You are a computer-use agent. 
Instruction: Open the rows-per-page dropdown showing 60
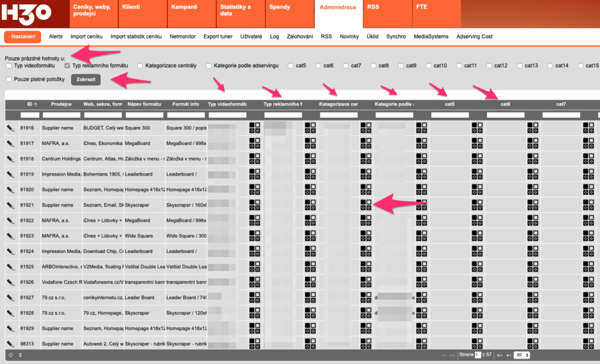(x=522, y=355)
